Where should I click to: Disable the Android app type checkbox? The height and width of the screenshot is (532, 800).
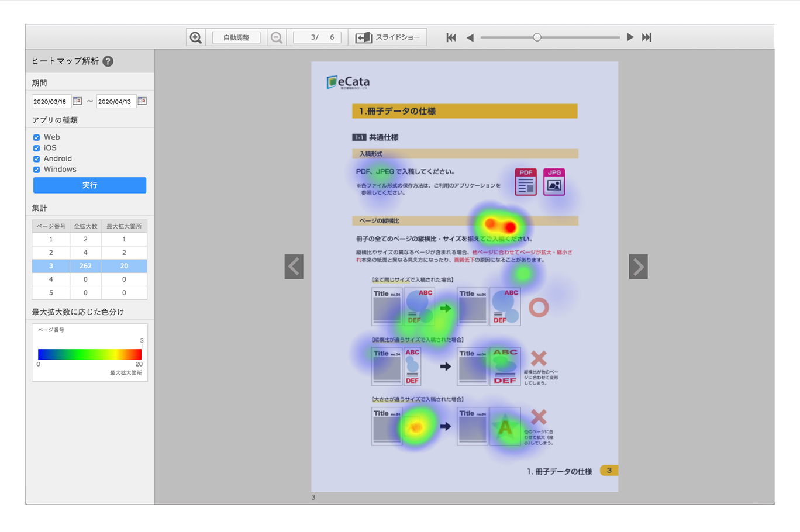pos(37,159)
